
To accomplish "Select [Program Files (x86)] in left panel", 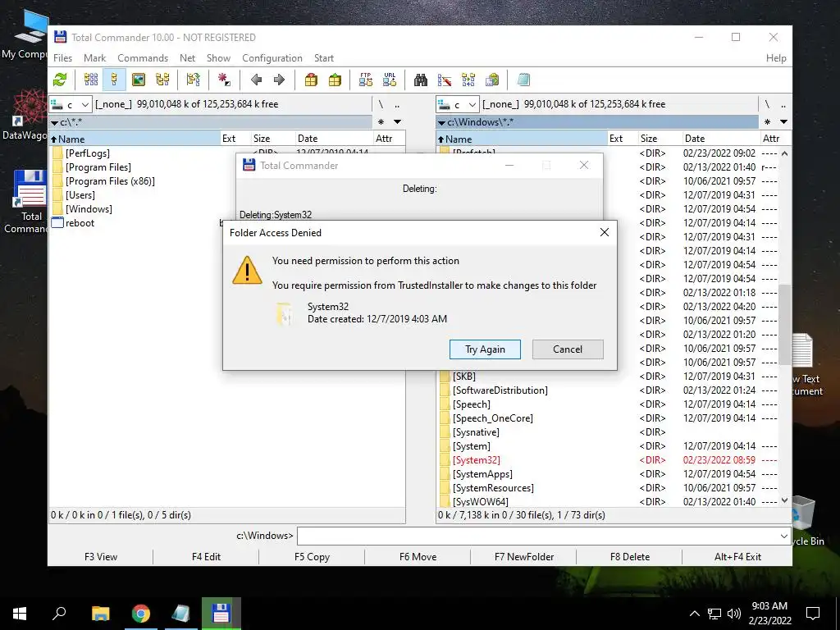I will pos(110,181).
